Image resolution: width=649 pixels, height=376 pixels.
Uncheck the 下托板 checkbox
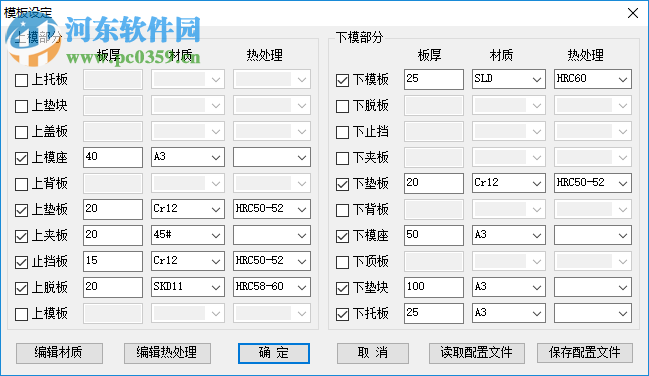pyautogui.click(x=342, y=314)
